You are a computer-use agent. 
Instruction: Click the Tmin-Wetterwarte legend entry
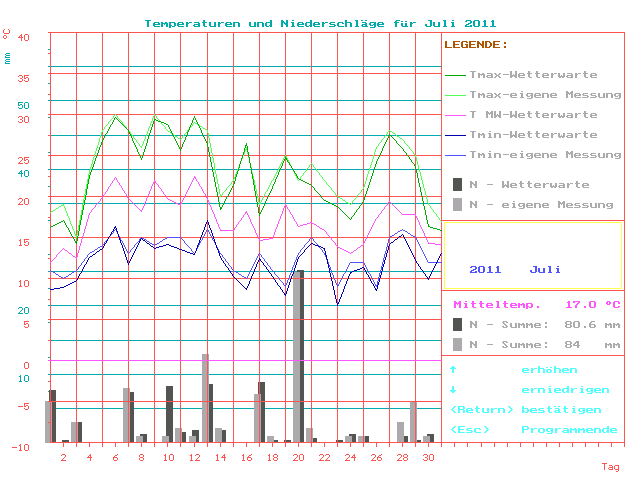point(533,135)
